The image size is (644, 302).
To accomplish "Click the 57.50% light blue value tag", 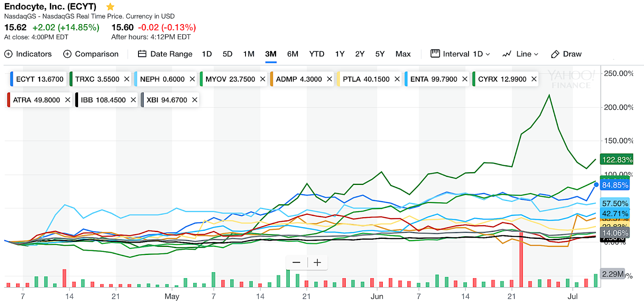I will pyautogui.click(x=615, y=203).
